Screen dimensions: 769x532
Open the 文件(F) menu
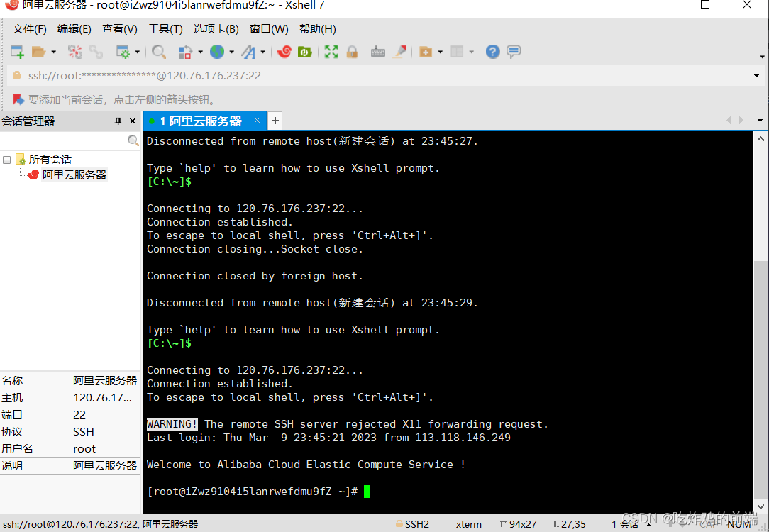tap(29, 29)
